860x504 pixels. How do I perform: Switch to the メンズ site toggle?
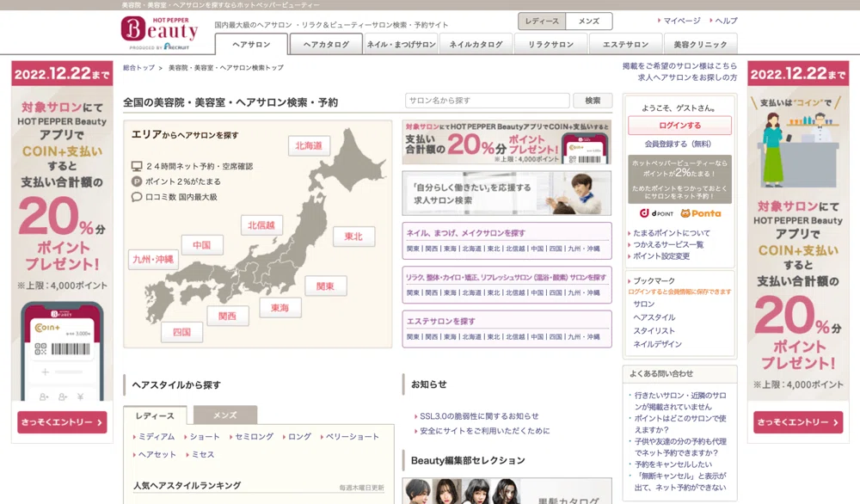[x=589, y=21]
